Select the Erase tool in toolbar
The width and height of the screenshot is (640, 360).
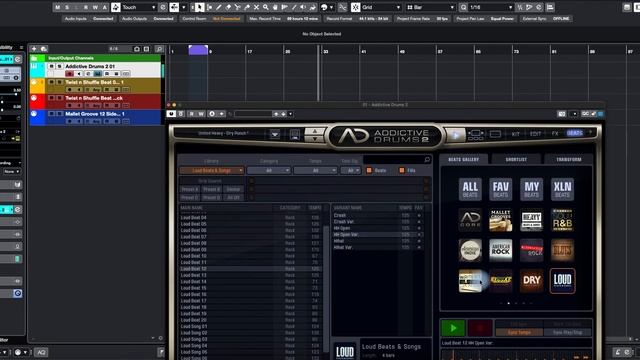[228, 7]
